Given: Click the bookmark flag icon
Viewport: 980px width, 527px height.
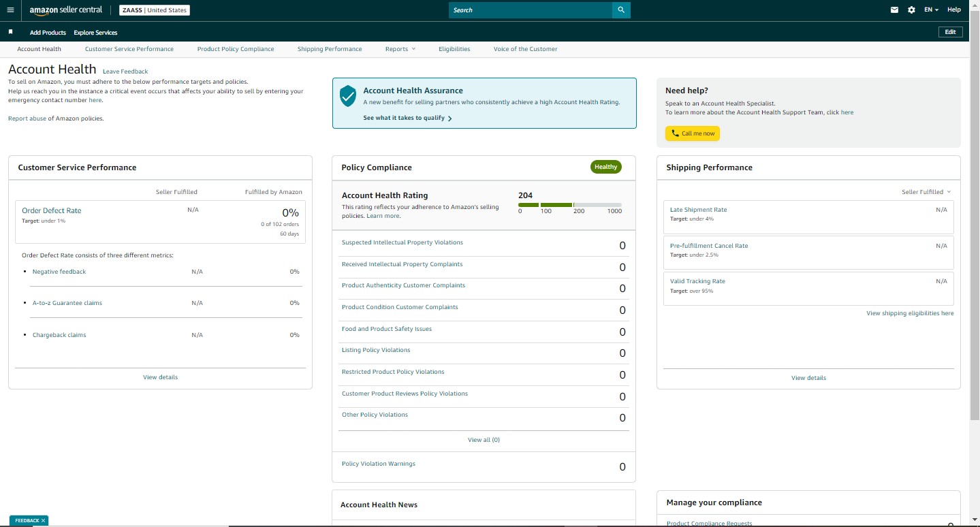Looking at the screenshot, I should [10, 32].
